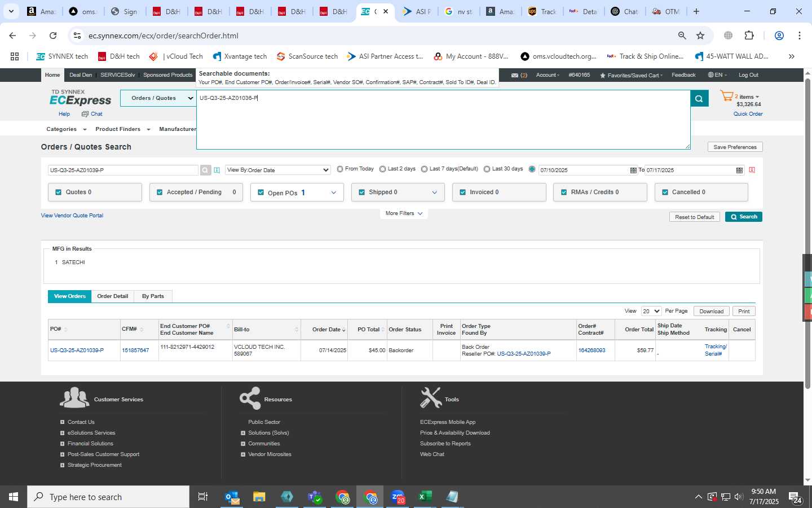The image size is (812, 508).
Task: Toggle the Accepted / Pending checkbox
Action: (x=160, y=192)
